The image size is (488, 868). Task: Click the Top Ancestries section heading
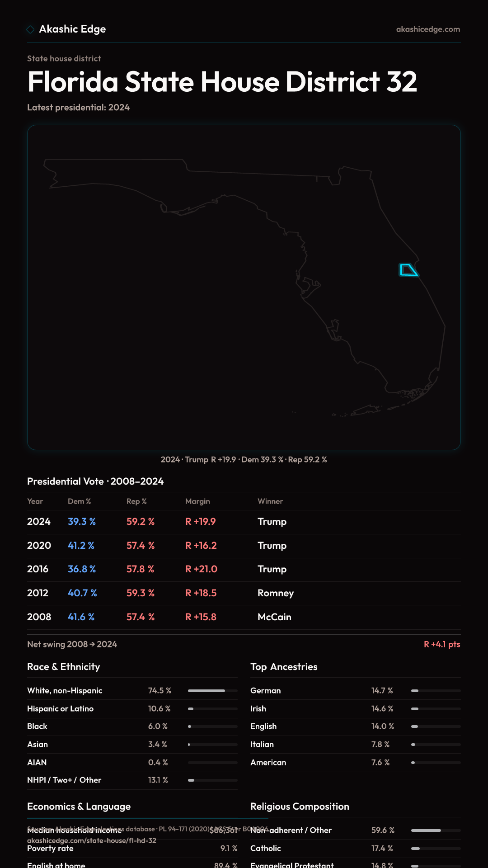pyautogui.click(x=284, y=667)
